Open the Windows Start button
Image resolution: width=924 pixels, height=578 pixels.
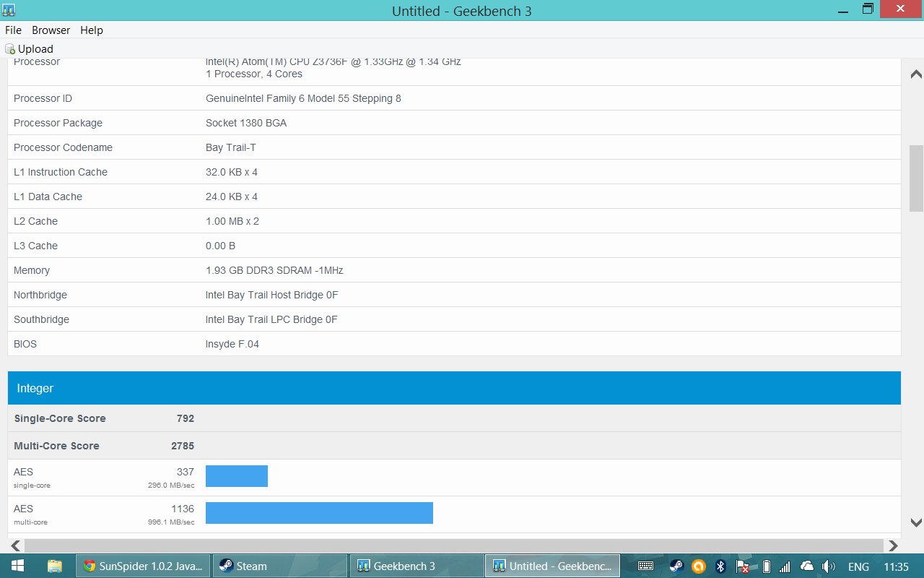(17, 566)
